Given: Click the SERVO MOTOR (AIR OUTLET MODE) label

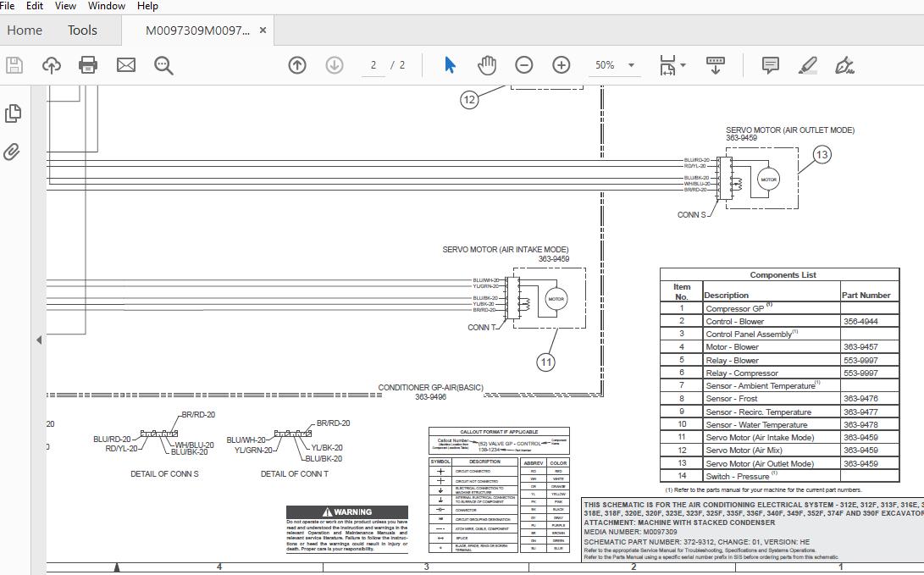Looking at the screenshot, I should click(789, 130).
